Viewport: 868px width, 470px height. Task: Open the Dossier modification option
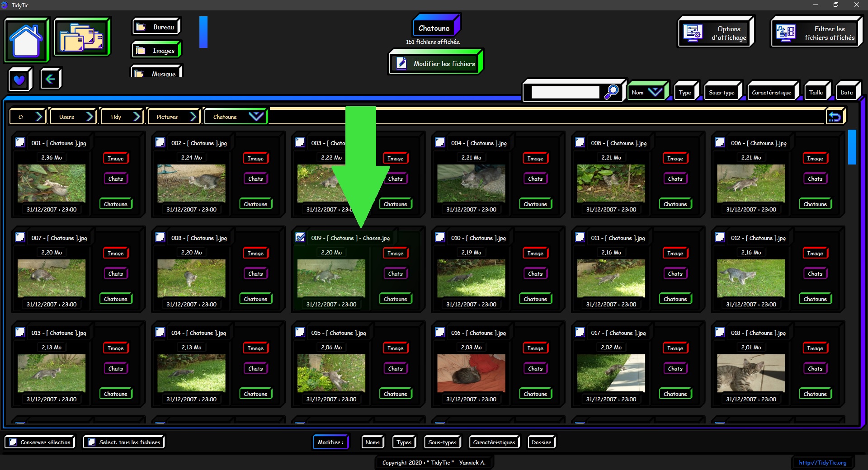(542, 442)
